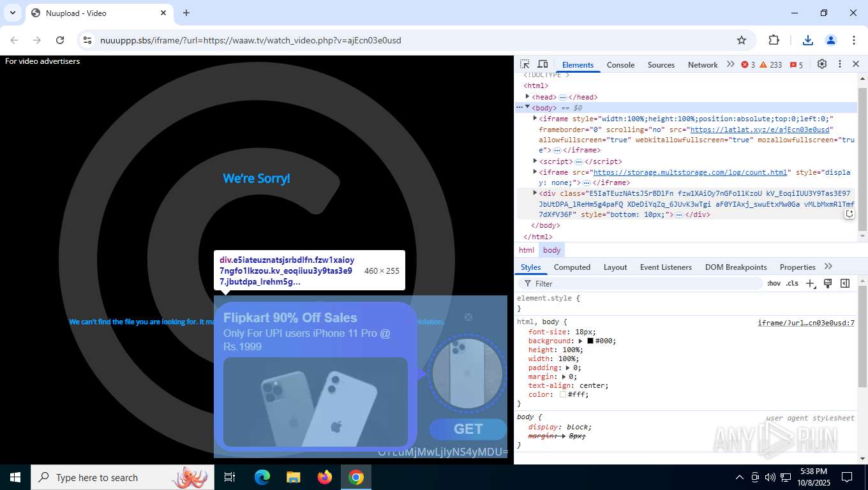868x490 pixels.
Task: Switch to the Network tab
Action: pos(703,64)
